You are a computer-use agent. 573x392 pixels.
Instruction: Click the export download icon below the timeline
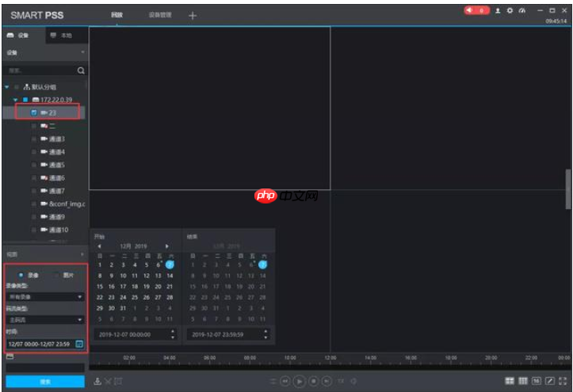point(97,382)
